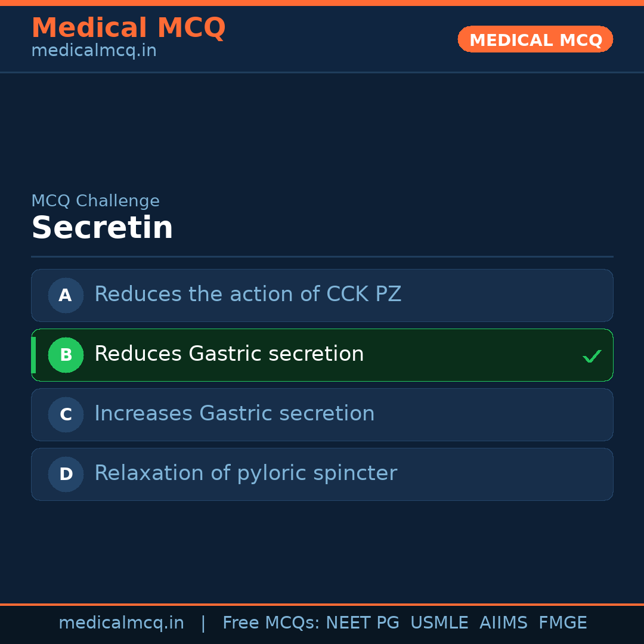644x644 pixels.
Task: Switch to the USMLE section
Action: [439, 623]
